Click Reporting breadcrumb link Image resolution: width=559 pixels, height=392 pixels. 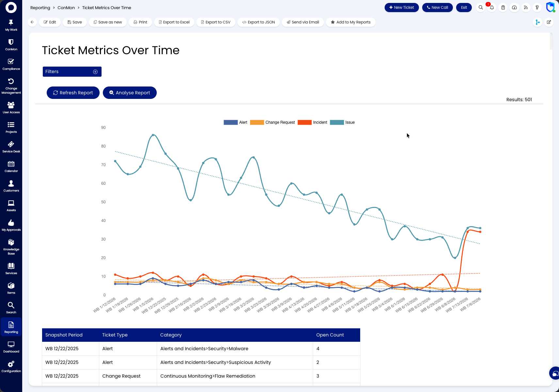tap(40, 8)
